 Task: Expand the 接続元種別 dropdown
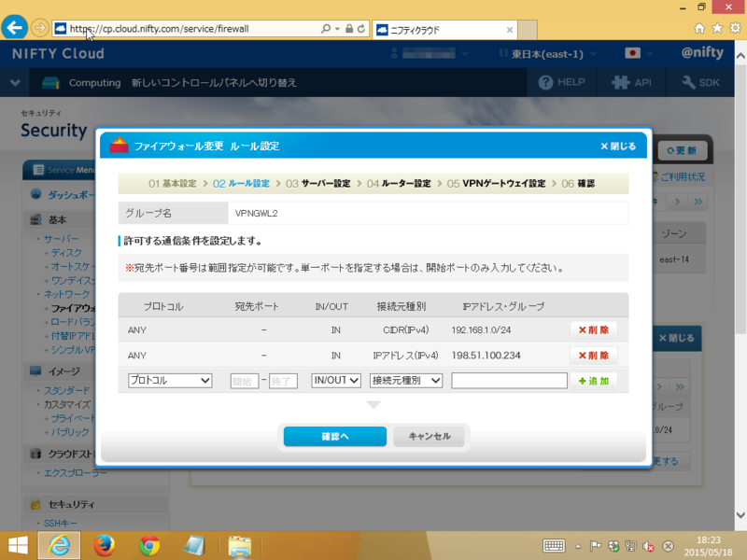(406, 381)
